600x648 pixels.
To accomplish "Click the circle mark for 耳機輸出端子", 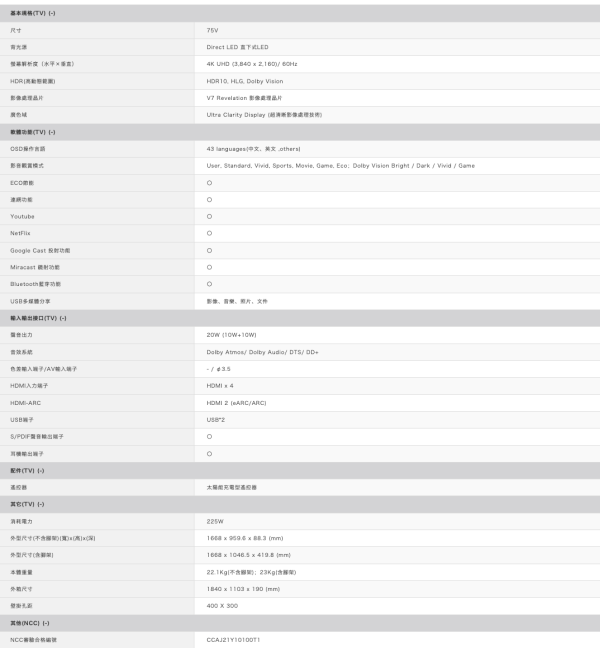I will (209, 453).
